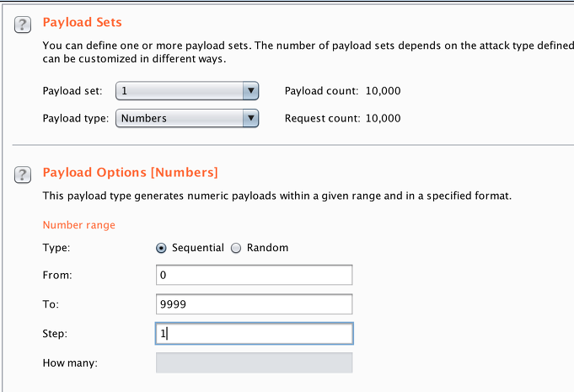574x392 pixels.
Task: Click the Sequential type label text
Action: (198, 248)
